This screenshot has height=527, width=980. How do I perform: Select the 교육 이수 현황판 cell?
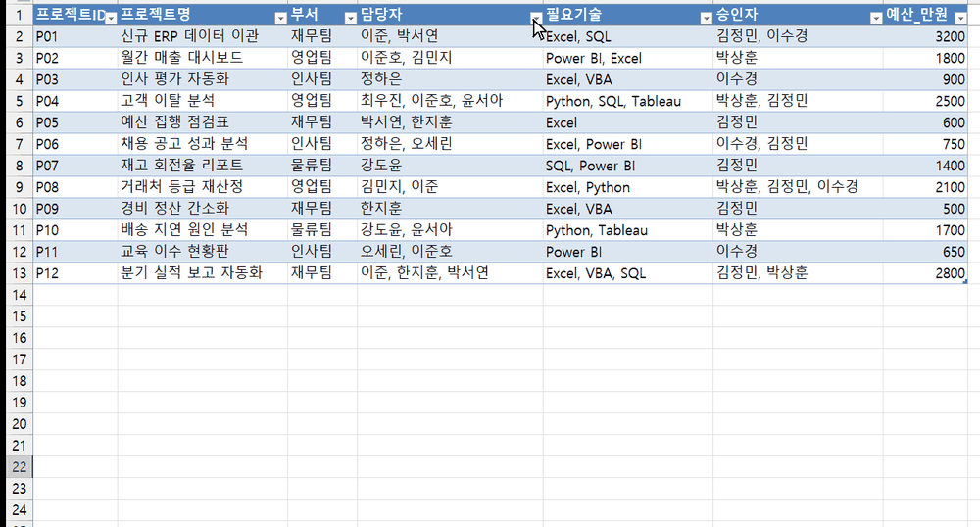[x=203, y=252]
